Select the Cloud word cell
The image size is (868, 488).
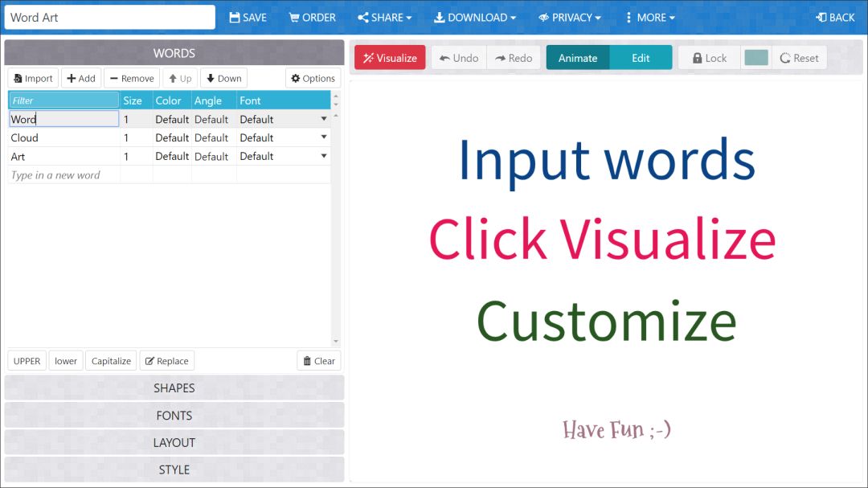63,137
